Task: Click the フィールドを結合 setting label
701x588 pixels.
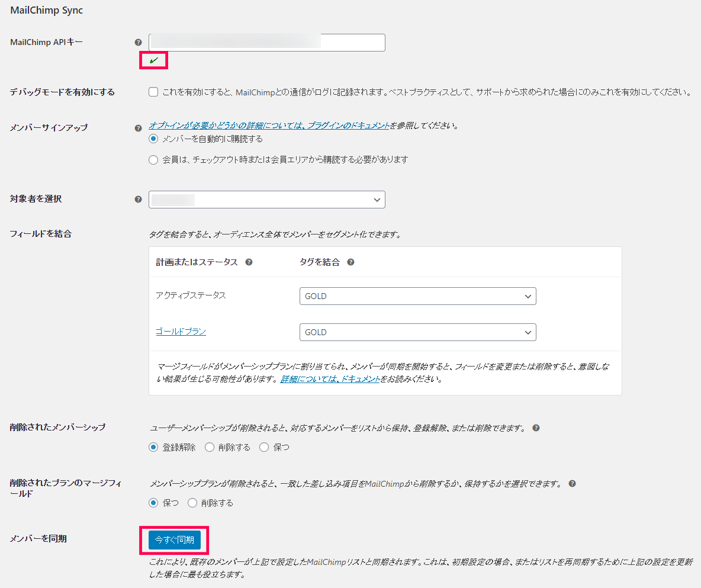Action: [x=41, y=234]
